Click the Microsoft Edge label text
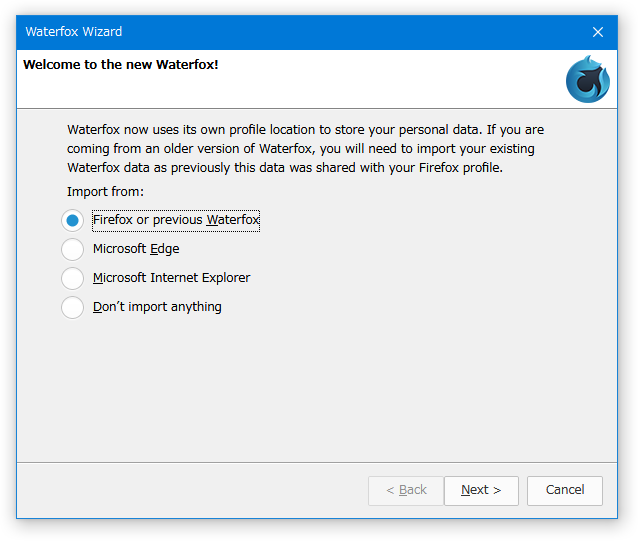The width and height of the screenshot is (638, 541). [136, 249]
